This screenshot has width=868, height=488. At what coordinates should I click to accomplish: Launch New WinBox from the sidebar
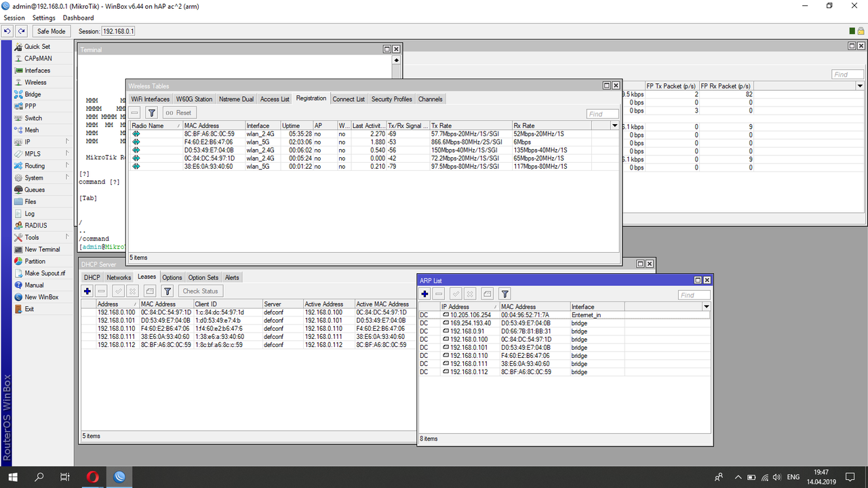[x=41, y=297]
